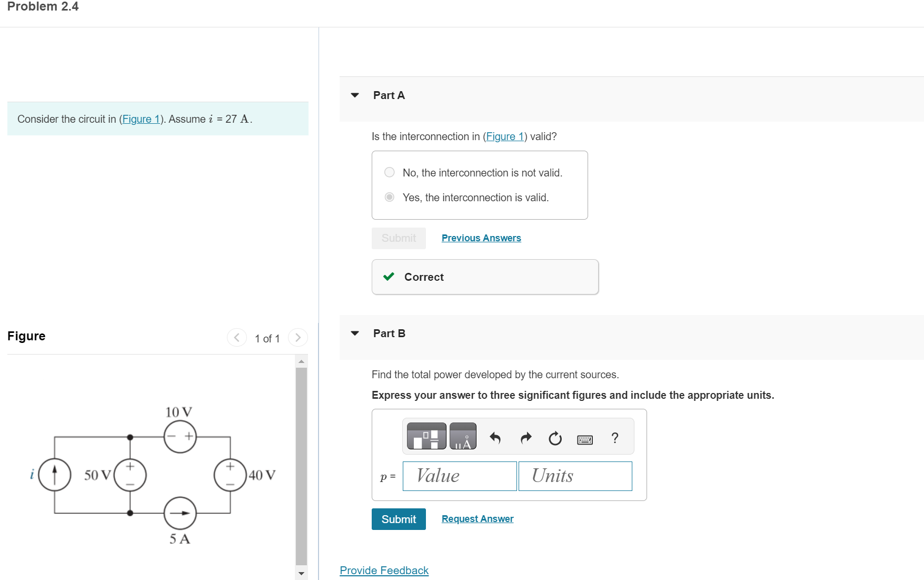Open the Previous Answers link
This screenshot has width=924, height=580.
point(481,238)
